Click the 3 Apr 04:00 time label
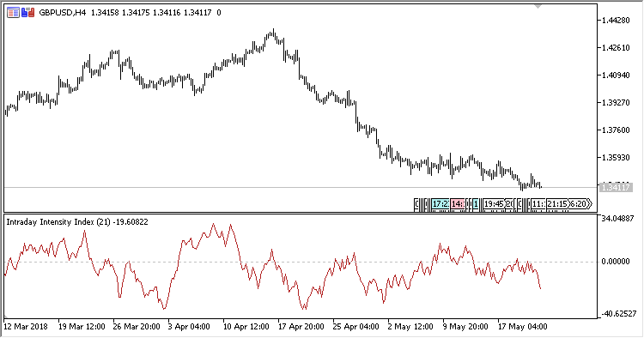644x338 pixels. pyautogui.click(x=189, y=327)
